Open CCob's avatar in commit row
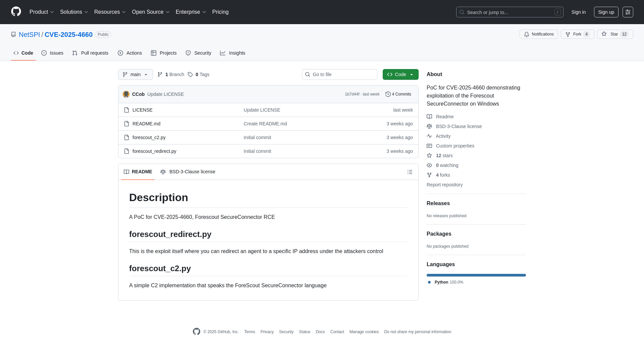Screen dimensions: 644x362 pos(126,94)
